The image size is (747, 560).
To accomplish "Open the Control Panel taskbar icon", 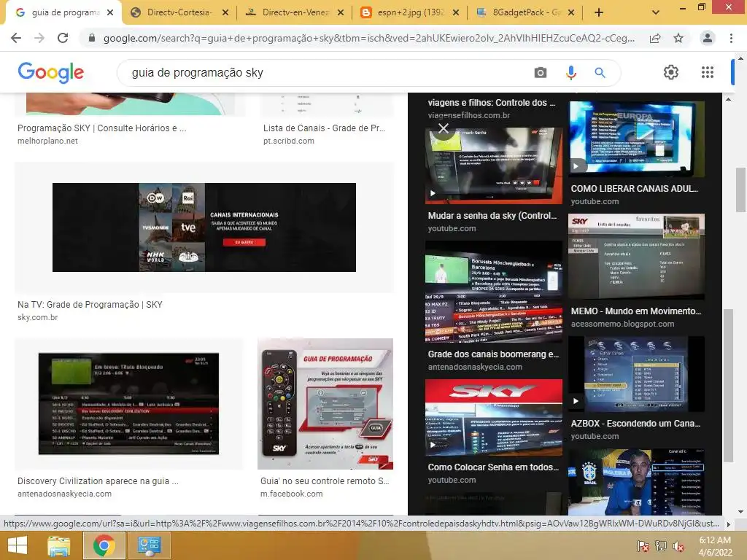I will pos(149,545).
